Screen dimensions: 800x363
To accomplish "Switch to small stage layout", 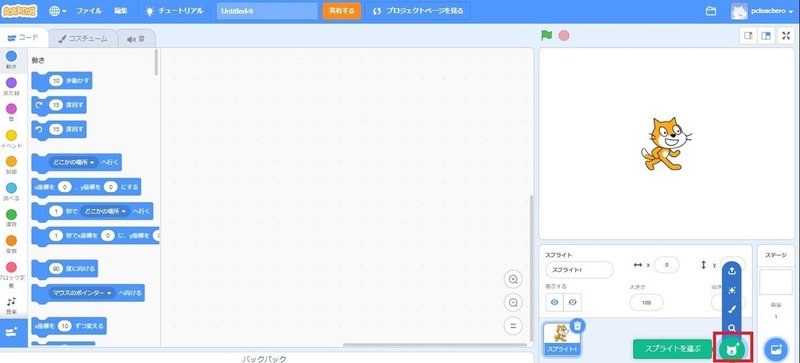I will point(748,36).
